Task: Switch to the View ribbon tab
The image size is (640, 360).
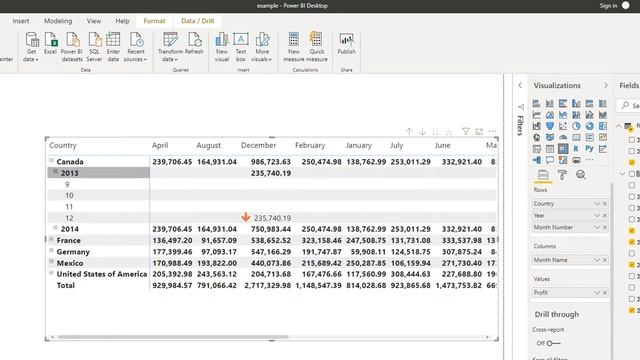Action: [93, 21]
